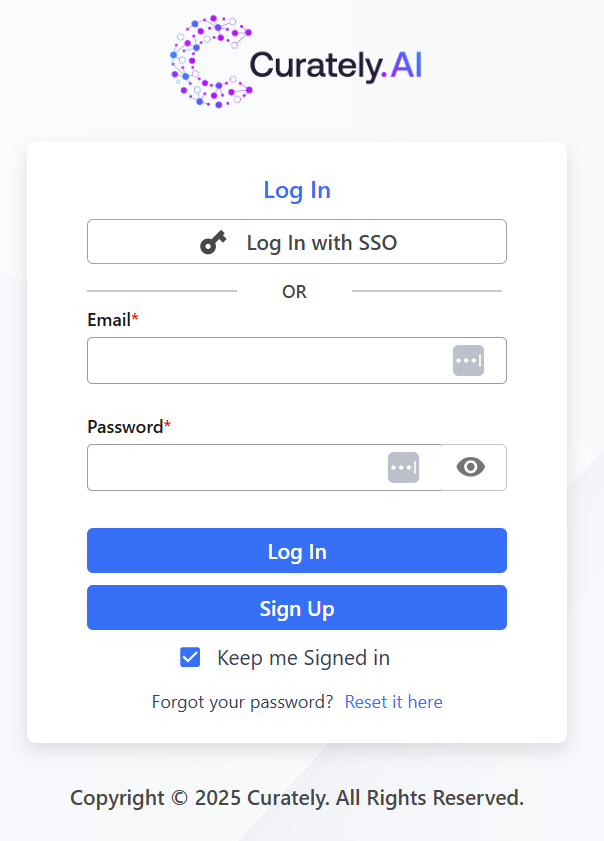Focus the Email input field

pyautogui.click(x=265, y=360)
